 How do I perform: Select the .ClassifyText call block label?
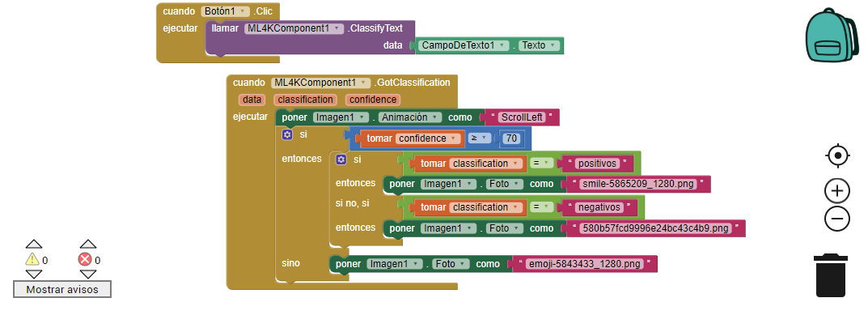(x=375, y=28)
